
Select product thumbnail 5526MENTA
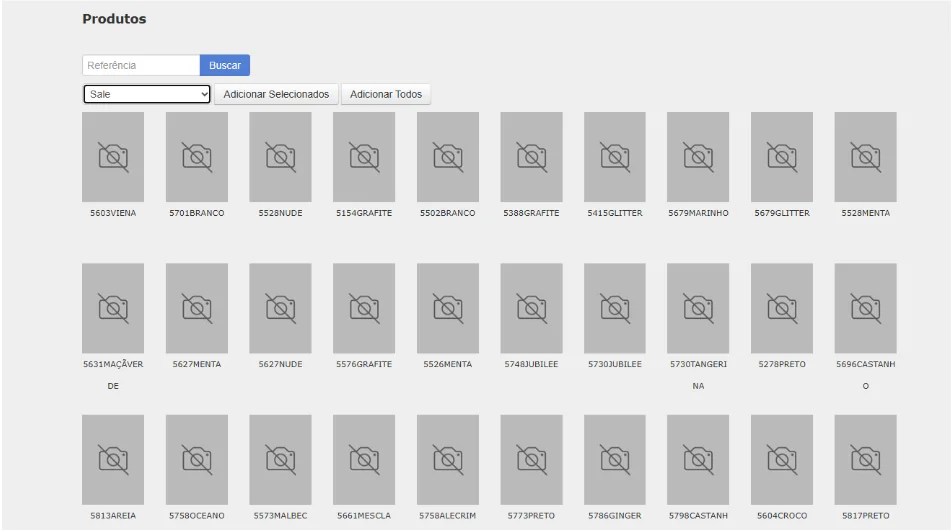pos(448,308)
